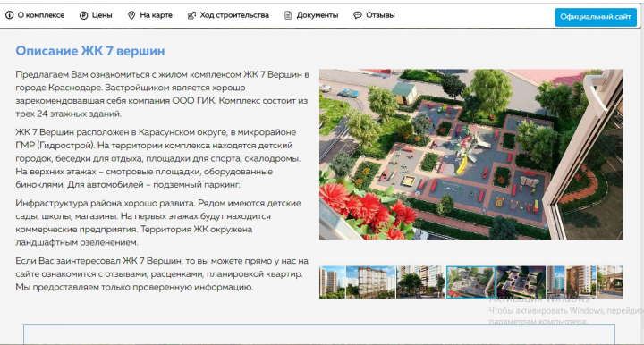Click the map pin icon beside На карте
The image size is (644, 345).
point(131,15)
